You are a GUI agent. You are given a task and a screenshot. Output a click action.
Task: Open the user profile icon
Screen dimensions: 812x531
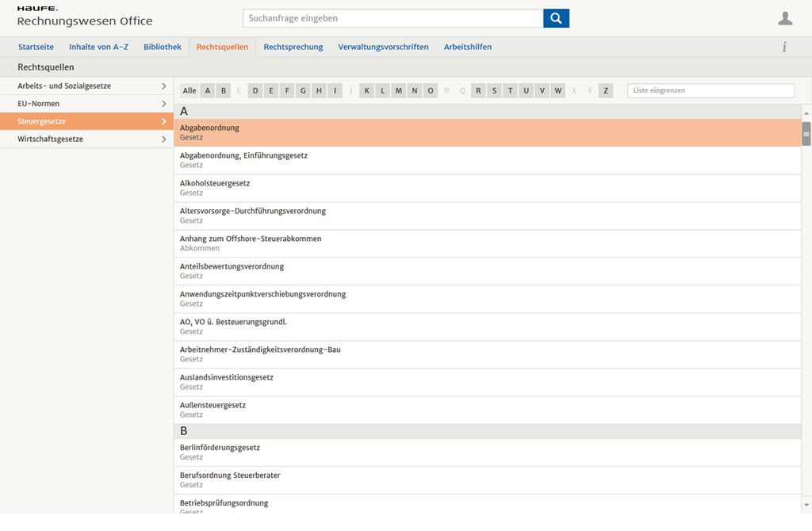[785, 18]
